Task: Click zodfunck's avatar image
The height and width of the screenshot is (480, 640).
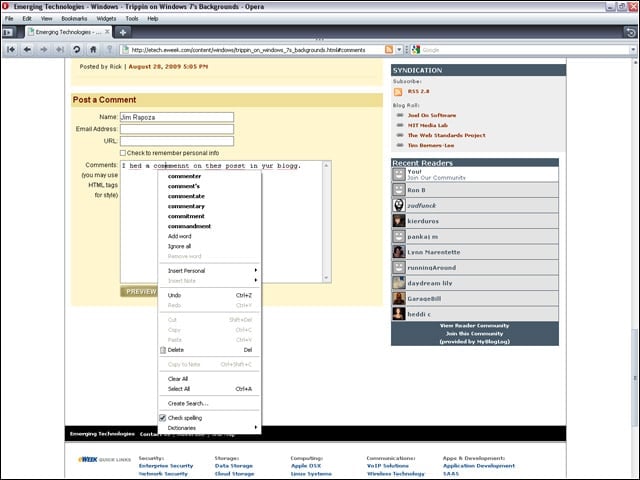Action: tap(399, 205)
